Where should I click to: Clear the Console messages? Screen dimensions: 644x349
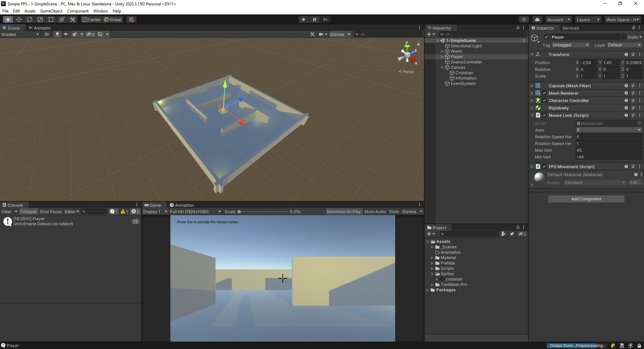click(7, 211)
